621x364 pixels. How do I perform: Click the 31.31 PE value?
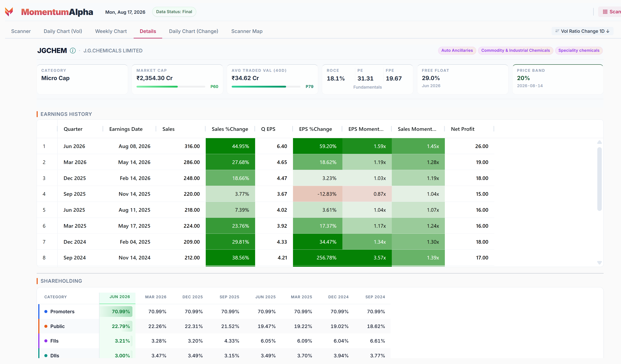(x=365, y=78)
